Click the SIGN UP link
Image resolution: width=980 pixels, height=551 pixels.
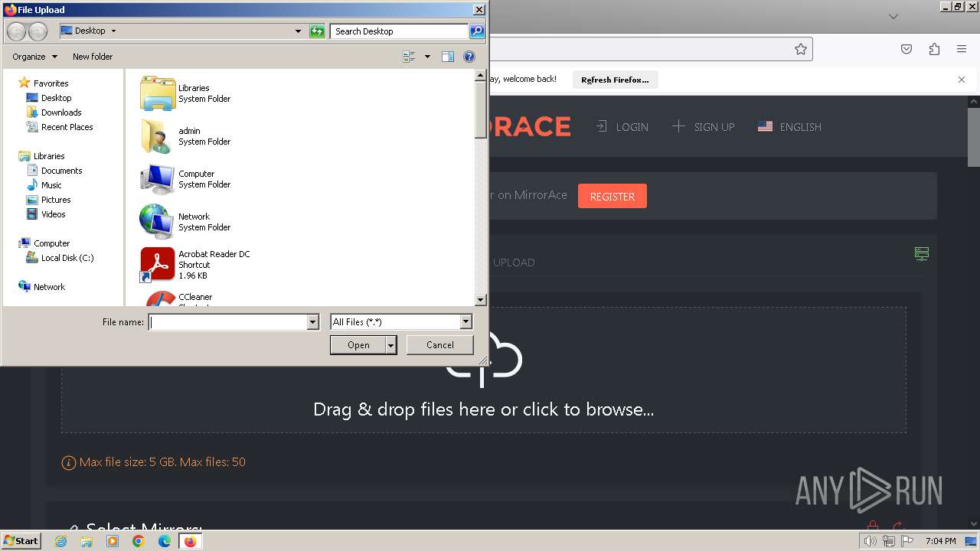[x=704, y=127]
